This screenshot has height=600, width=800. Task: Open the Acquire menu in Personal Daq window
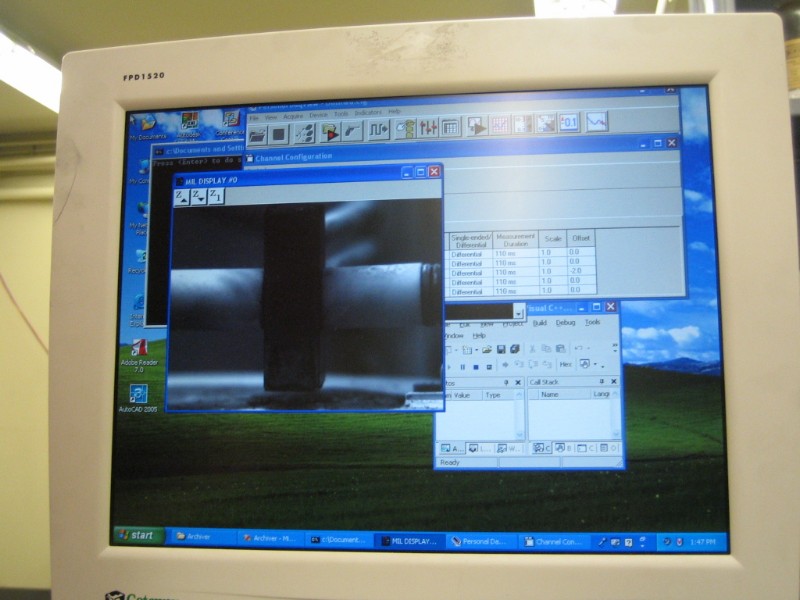[x=293, y=117]
